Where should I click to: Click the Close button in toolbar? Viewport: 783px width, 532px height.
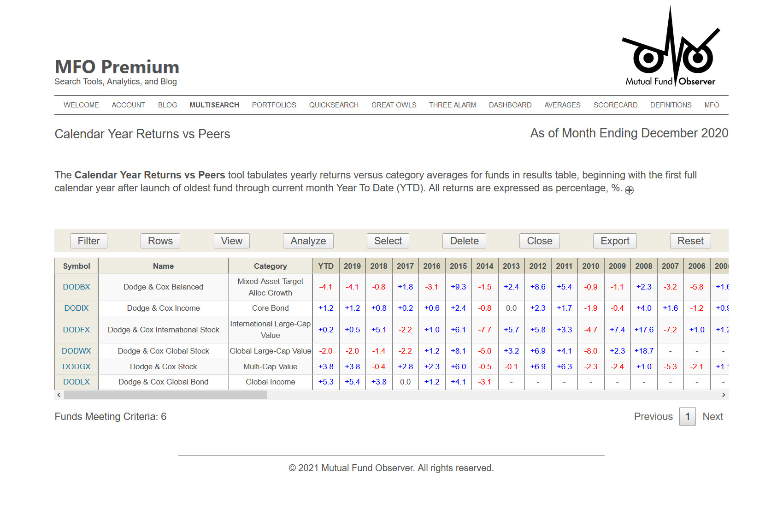(540, 241)
